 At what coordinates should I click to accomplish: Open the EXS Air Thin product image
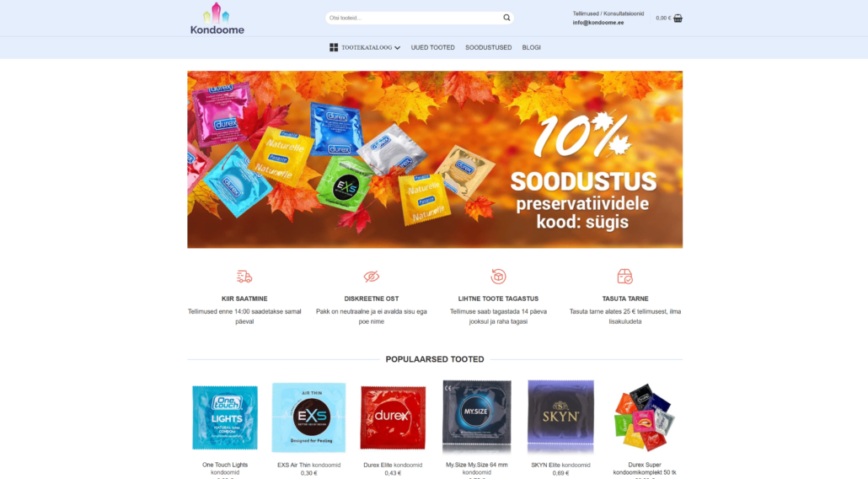pyautogui.click(x=309, y=417)
